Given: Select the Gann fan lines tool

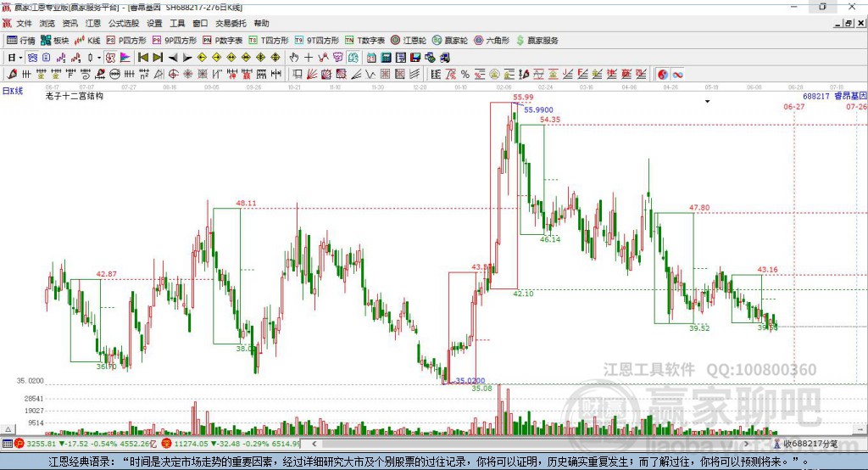Looking at the screenshot, I should [312, 75].
